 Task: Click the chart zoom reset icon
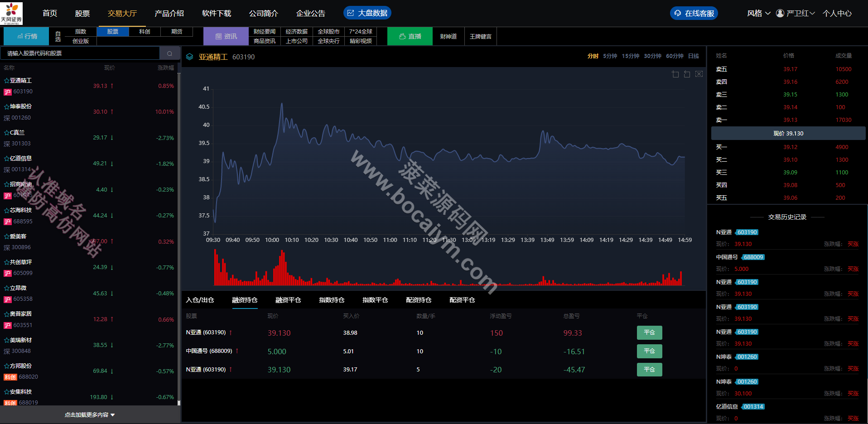pos(699,74)
